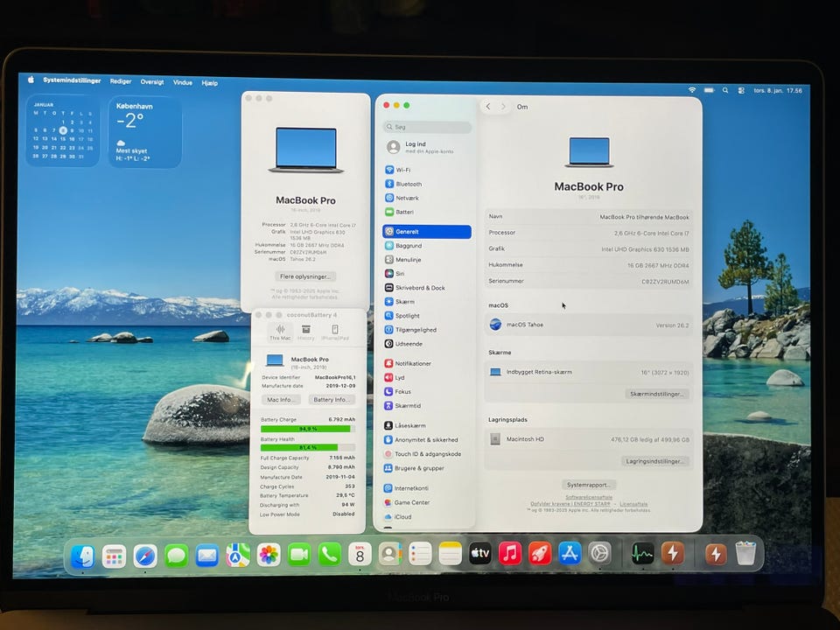Click the Systemrapport... button
This screenshot has width=840, height=630.
pyautogui.click(x=589, y=485)
